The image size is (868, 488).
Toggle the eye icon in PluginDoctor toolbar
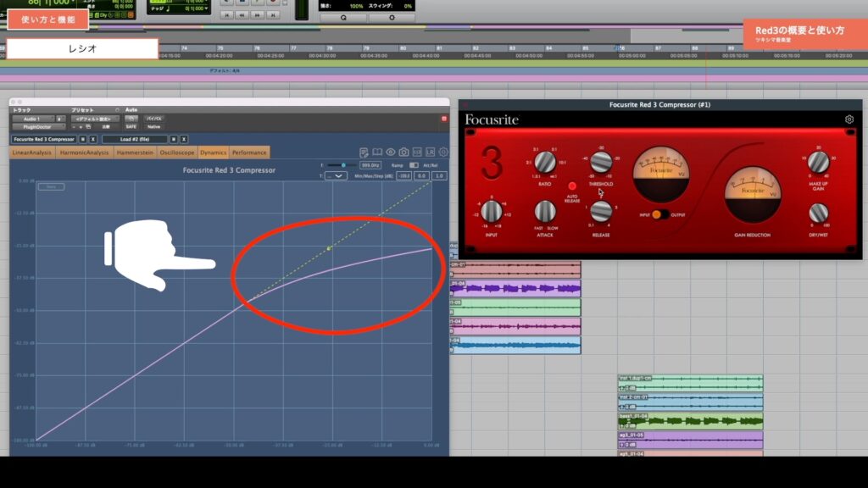390,152
